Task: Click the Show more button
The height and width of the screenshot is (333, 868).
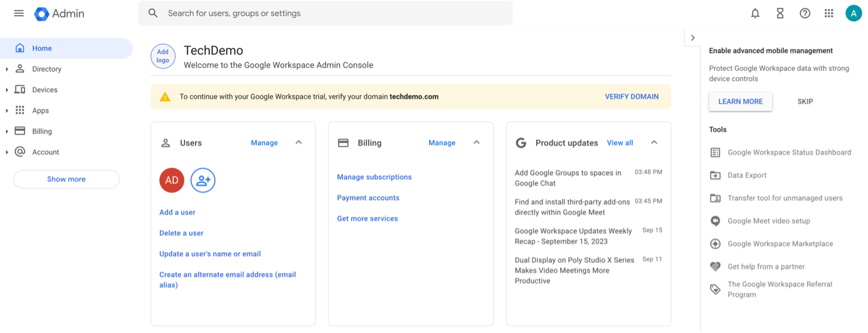Action: click(x=66, y=179)
